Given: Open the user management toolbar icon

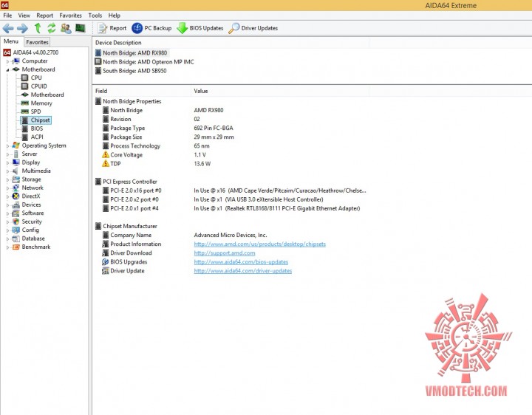Looking at the screenshot, I should 66,28.
